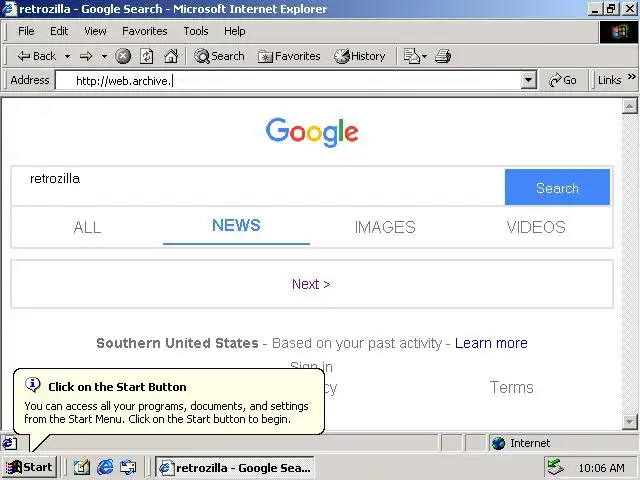Open the Back history dropdown arrow
This screenshot has height=480, width=640.
pyautogui.click(x=67, y=56)
